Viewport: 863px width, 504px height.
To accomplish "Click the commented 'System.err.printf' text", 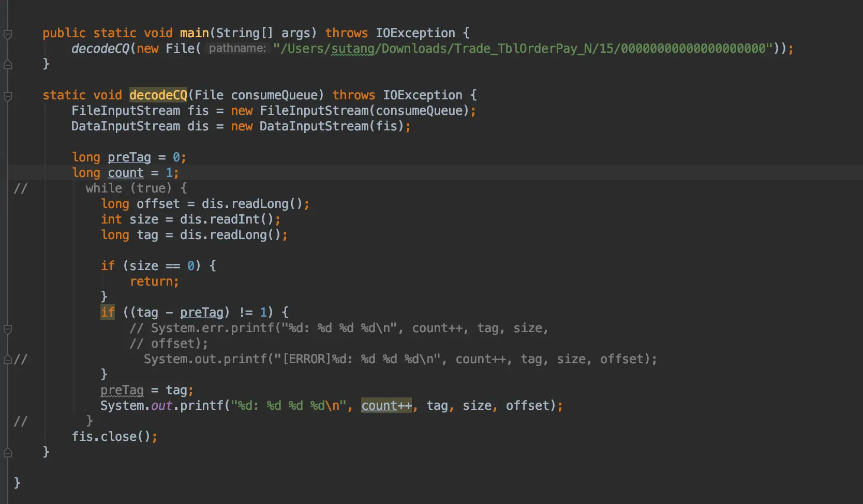I will 213,328.
